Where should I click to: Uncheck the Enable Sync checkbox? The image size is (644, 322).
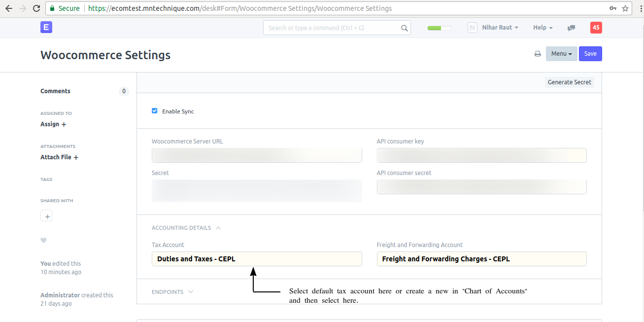click(155, 111)
